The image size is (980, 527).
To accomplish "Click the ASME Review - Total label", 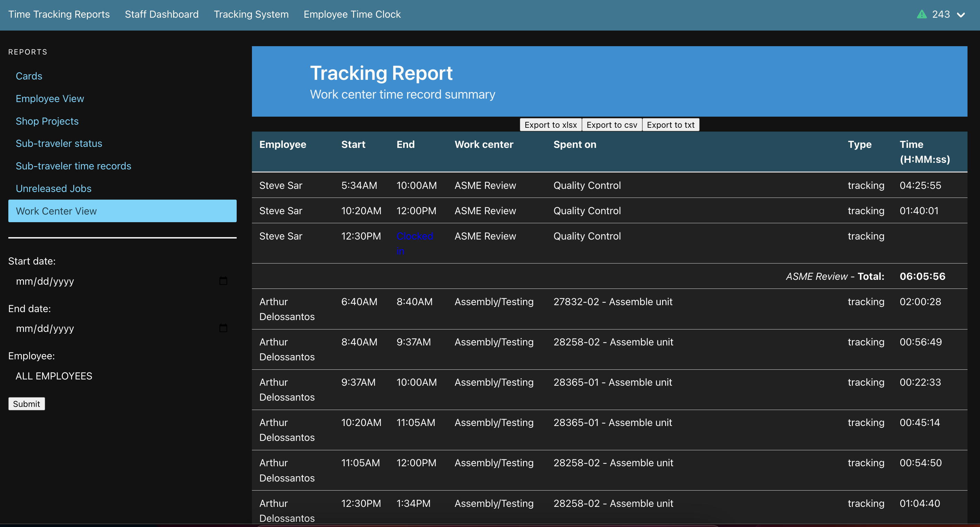I will tap(835, 276).
